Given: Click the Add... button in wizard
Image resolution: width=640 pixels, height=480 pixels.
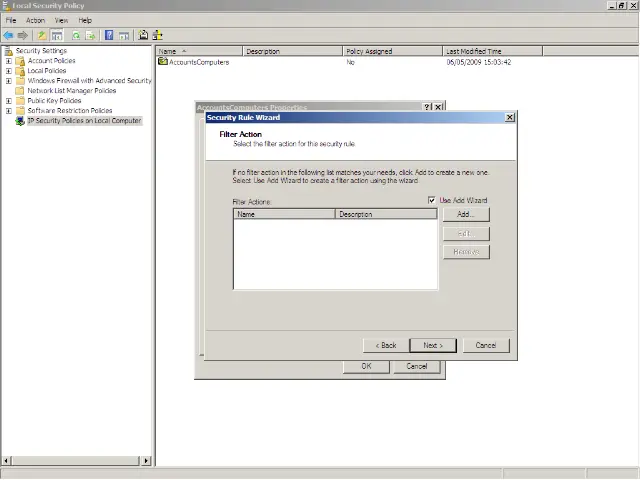Looking at the screenshot, I should pyautogui.click(x=465, y=215).
